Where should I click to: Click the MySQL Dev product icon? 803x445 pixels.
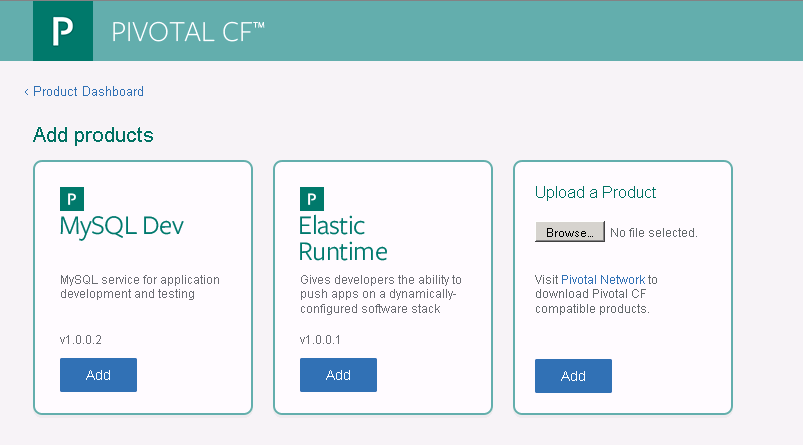71,198
